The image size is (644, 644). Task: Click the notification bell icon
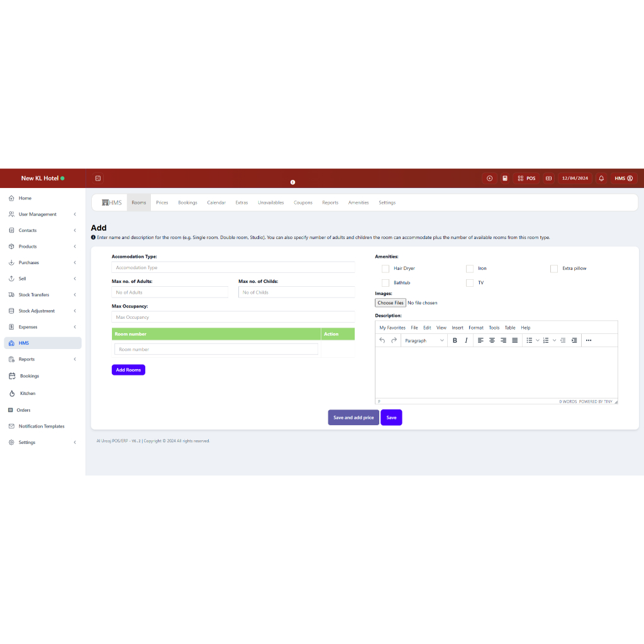tap(601, 179)
